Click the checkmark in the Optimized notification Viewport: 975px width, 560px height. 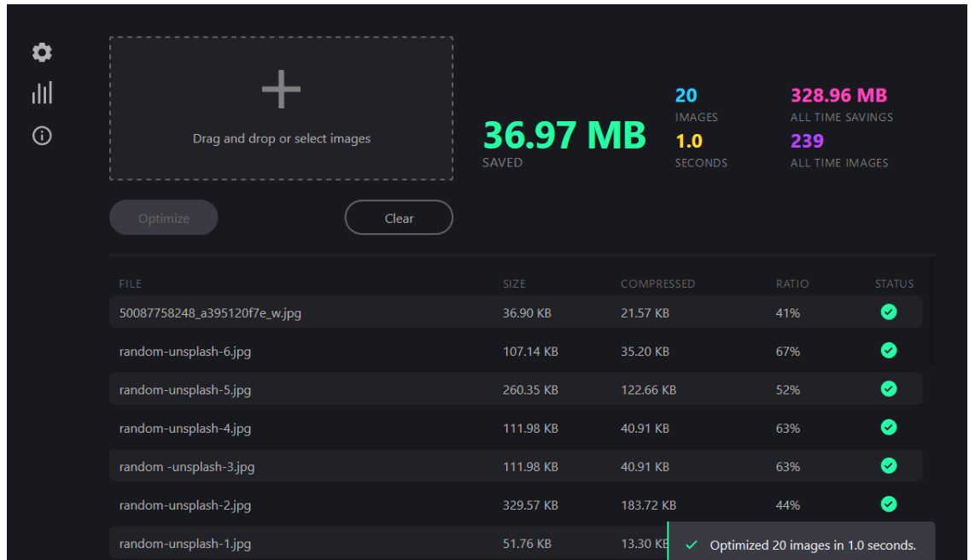691,545
